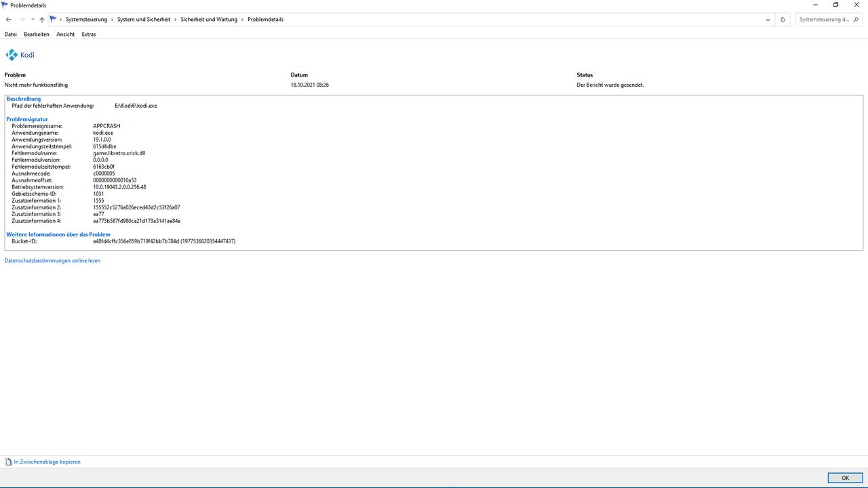868x488 pixels.
Task: Go up one level with the up arrow
Action: 42,20
